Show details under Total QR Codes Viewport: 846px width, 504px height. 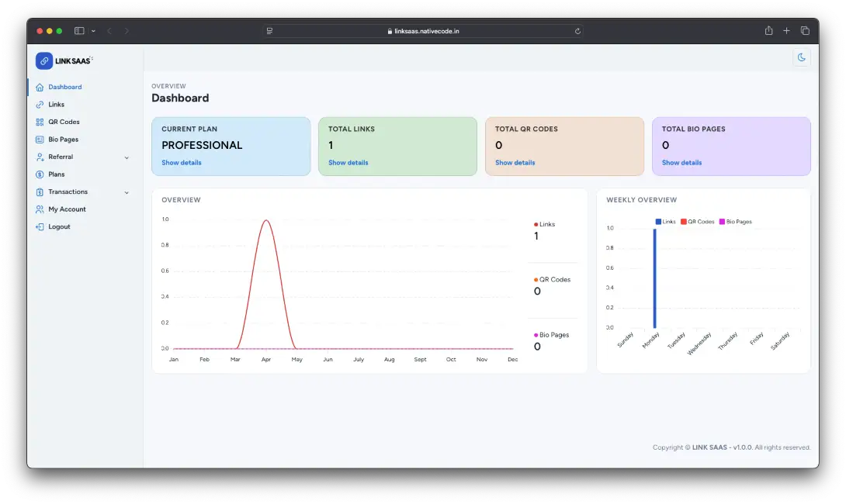click(515, 163)
